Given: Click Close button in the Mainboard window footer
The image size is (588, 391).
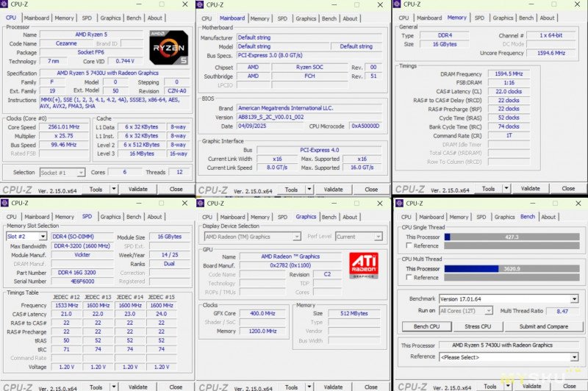Looking at the screenshot, I should [371, 190].
